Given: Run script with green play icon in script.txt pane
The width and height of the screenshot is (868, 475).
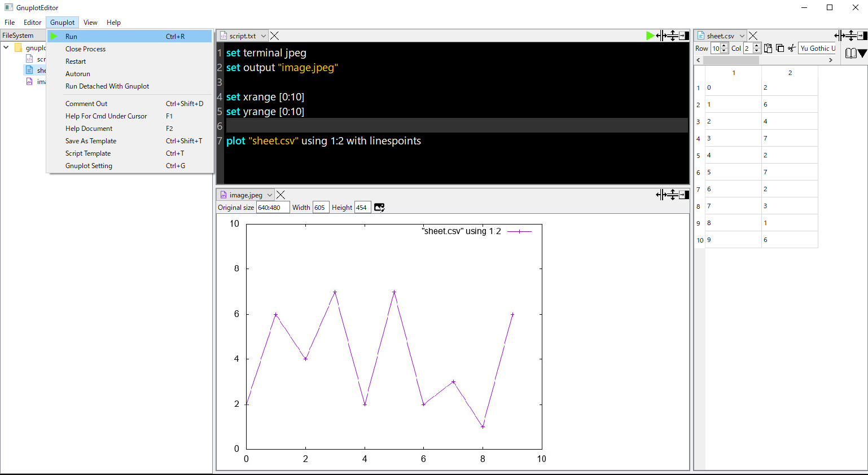Looking at the screenshot, I should (x=650, y=36).
